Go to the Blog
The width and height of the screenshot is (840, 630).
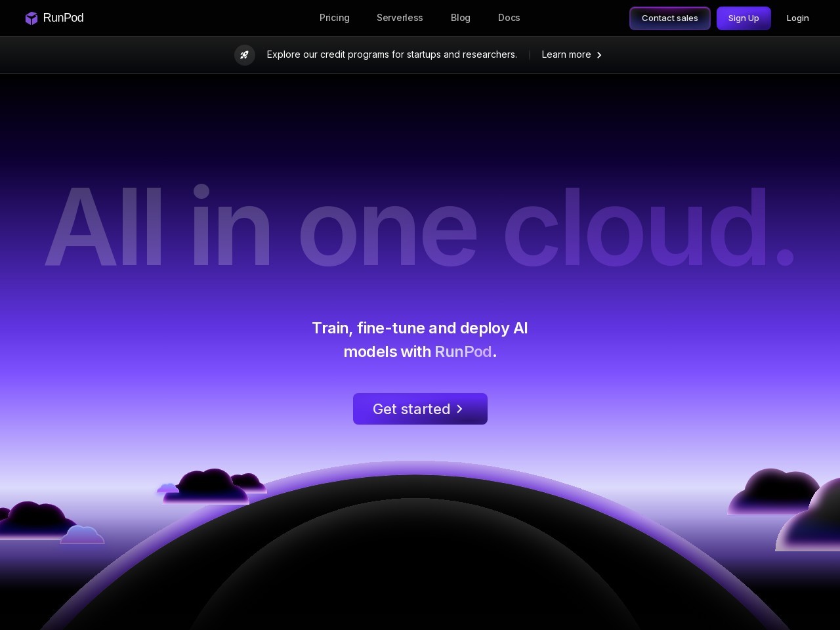pyautogui.click(x=461, y=18)
